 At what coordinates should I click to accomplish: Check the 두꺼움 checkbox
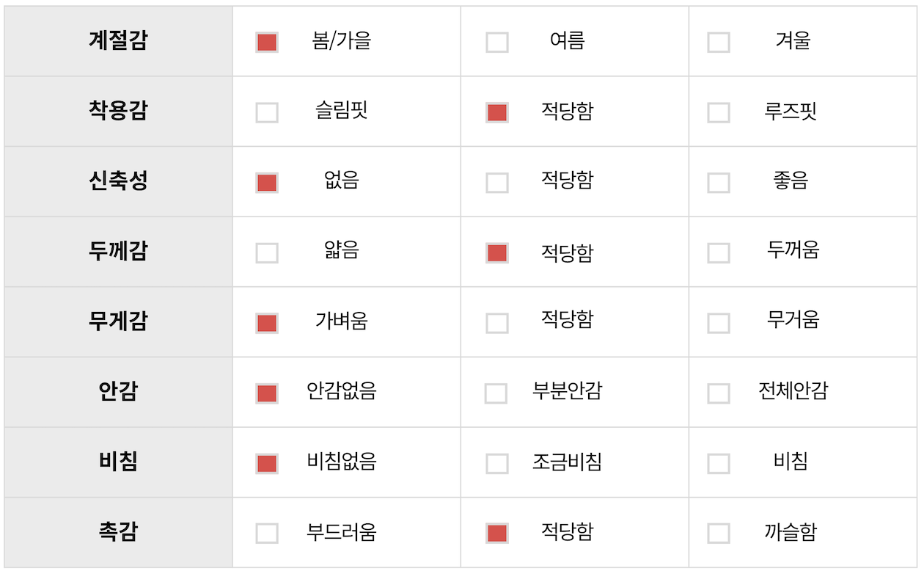pos(719,253)
